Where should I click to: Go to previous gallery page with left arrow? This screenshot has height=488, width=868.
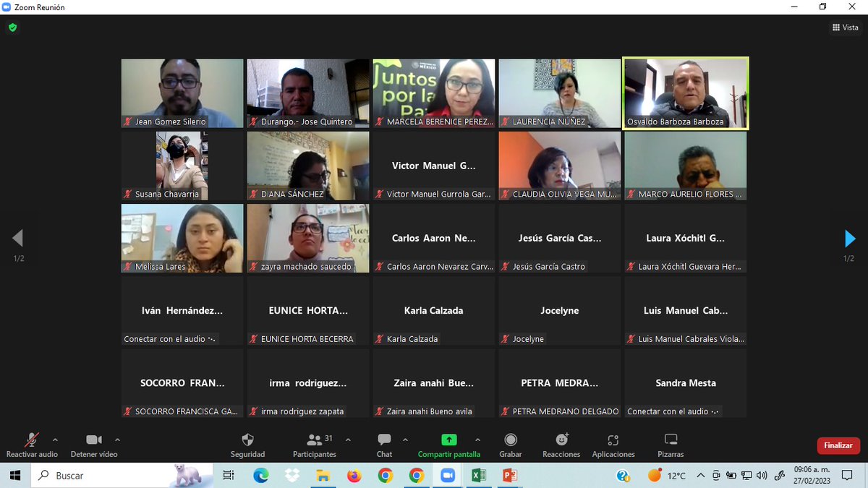[x=18, y=239]
